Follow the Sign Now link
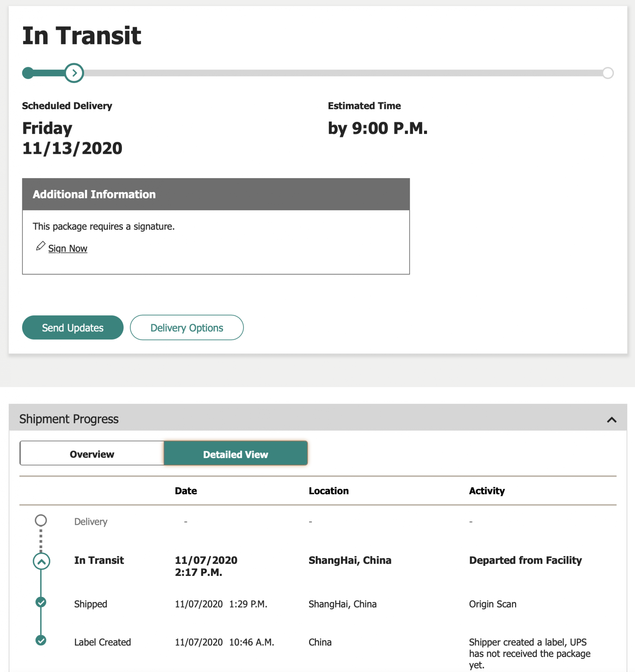 click(68, 249)
